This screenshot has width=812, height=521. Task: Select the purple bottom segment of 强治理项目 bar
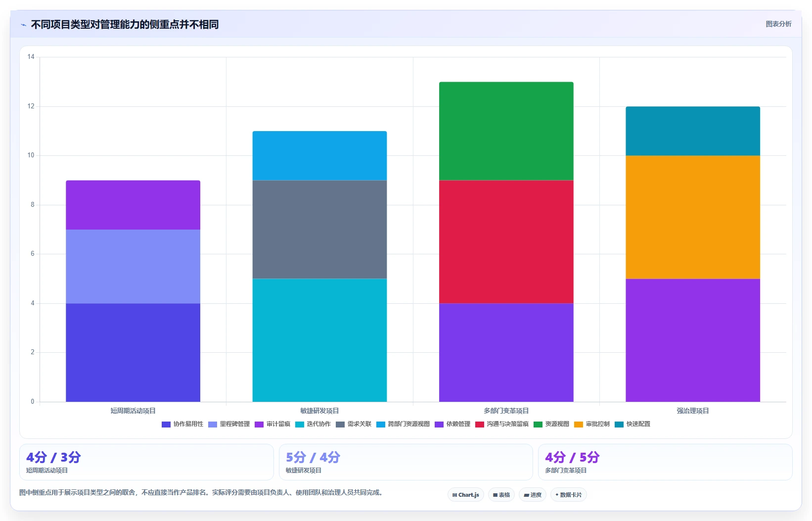pyautogui.click(x=693, y=340)
